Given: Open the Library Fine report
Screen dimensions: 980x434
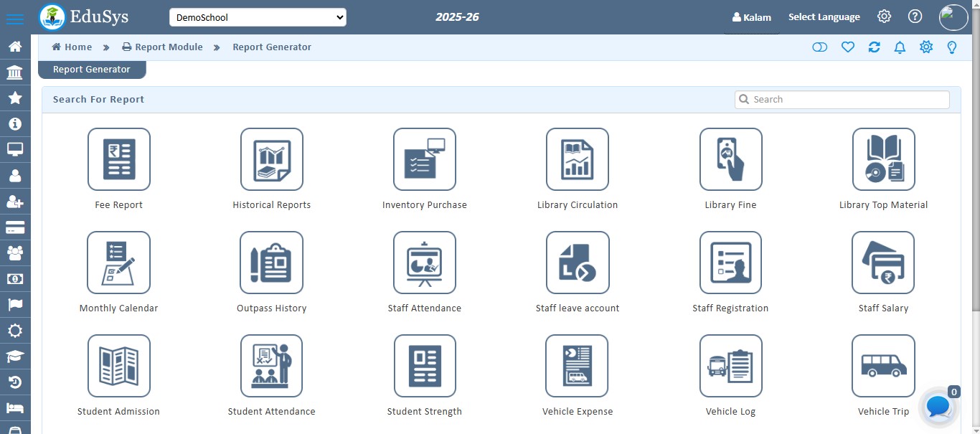Looking at the screenshot, I should pyautogui.click(x=730, y=159).
